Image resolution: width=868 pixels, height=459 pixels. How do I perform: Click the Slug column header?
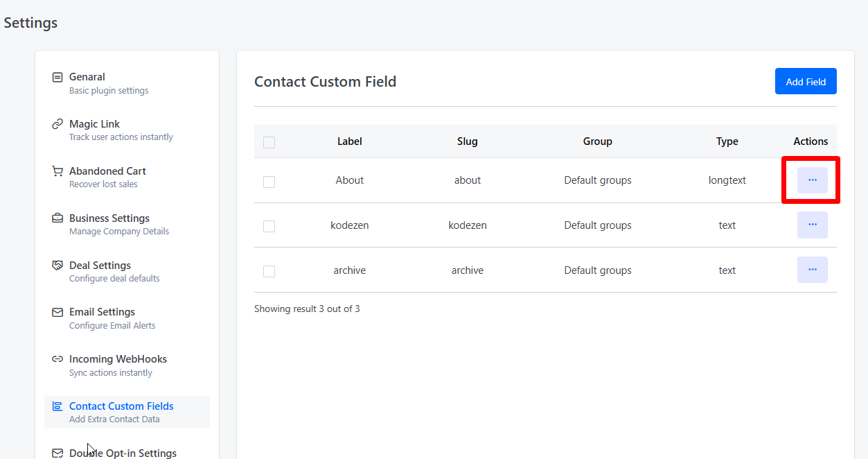[x=468, y=141]
